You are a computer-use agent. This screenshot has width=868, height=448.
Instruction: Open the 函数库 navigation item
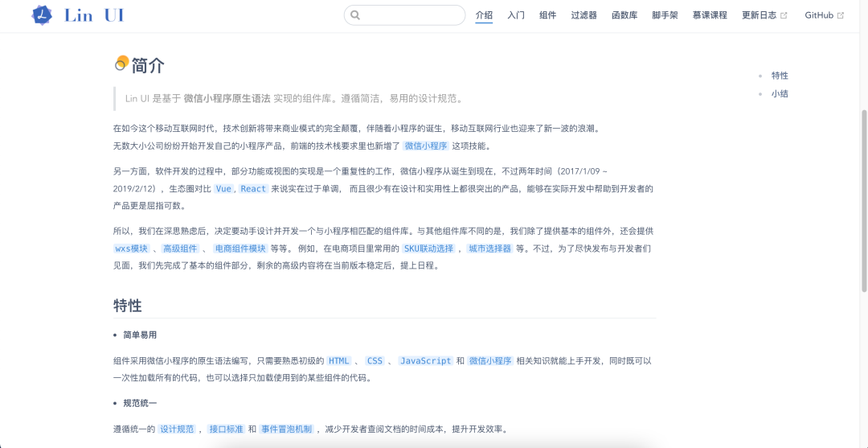click(624, 15)
